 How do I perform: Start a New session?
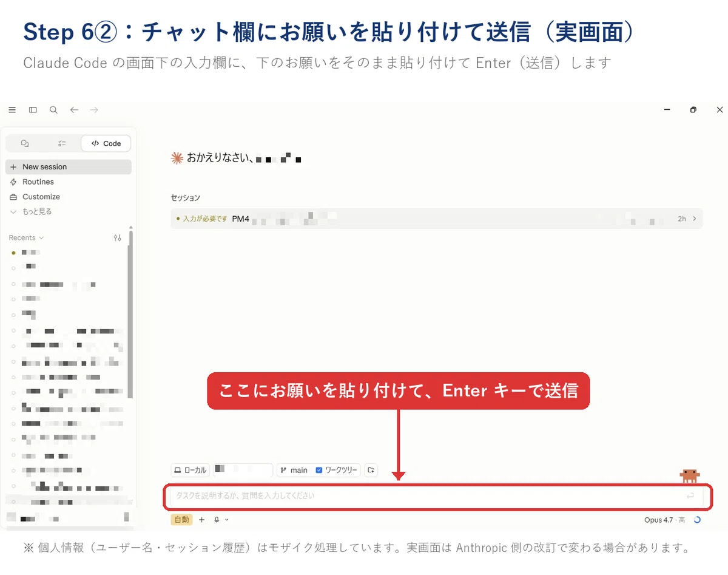pyautogui.click(x=68, y=167)
